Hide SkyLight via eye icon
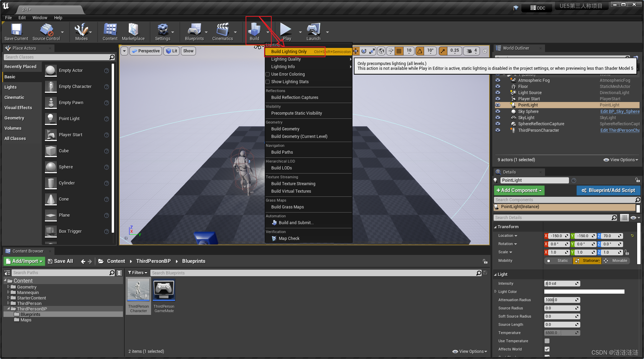The image size is (644, 359). [x=498, y=117]
